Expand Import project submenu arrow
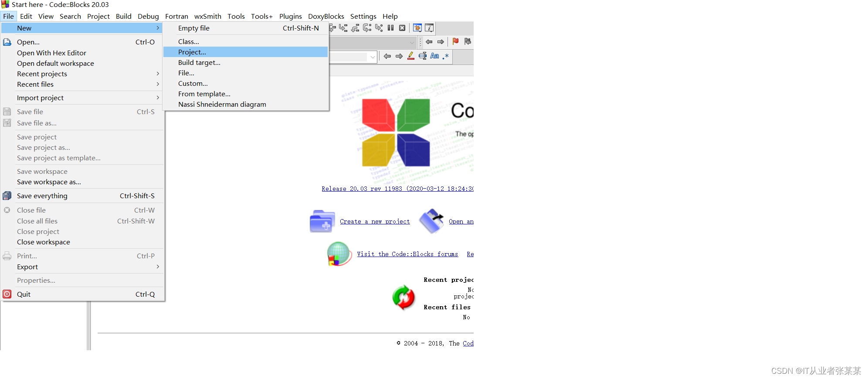Image resolution: width=868 pixels, height=379 pixels. click(x=158, y=98)
